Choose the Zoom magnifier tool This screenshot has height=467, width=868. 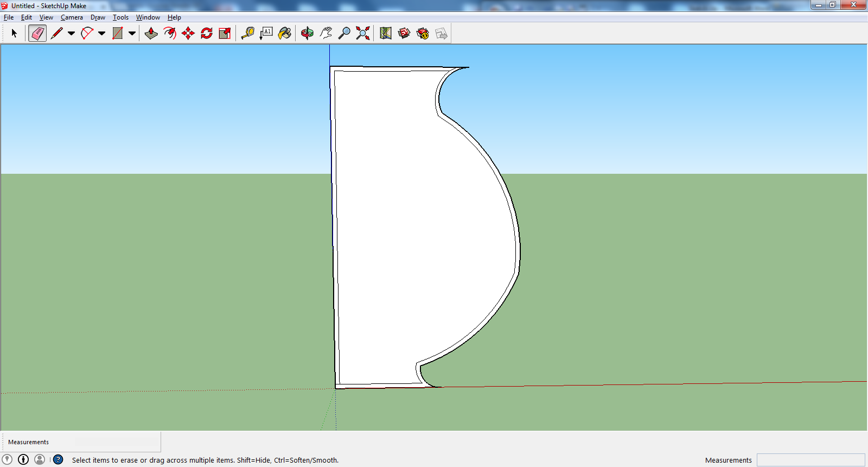344,33
